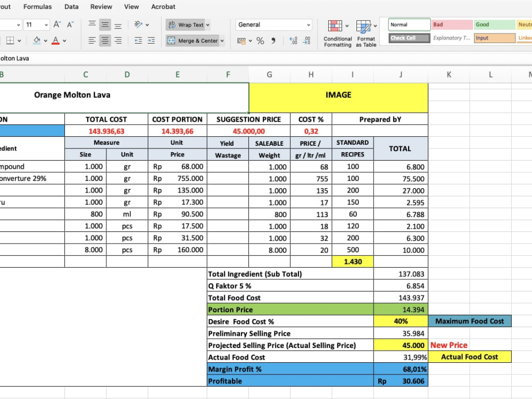Decrease decimal places
The width and height of the screenshot is (532, 399).
pos(306,41)
